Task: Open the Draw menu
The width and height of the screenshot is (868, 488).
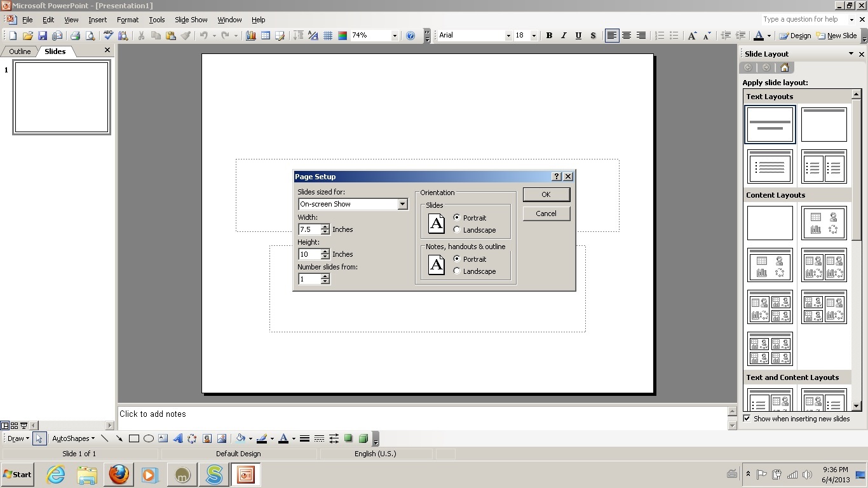Action: click(18, 438)
